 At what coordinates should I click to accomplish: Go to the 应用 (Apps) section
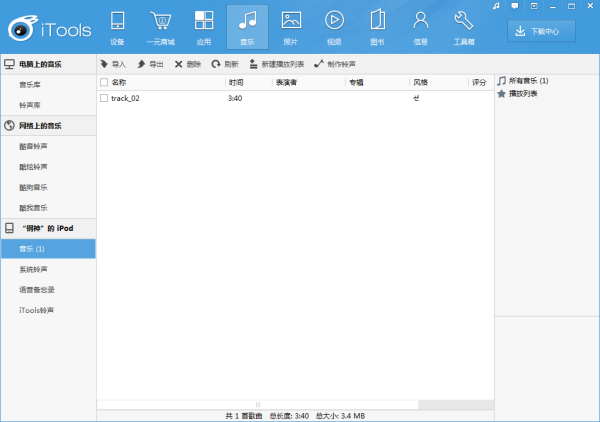coord(203,27)
